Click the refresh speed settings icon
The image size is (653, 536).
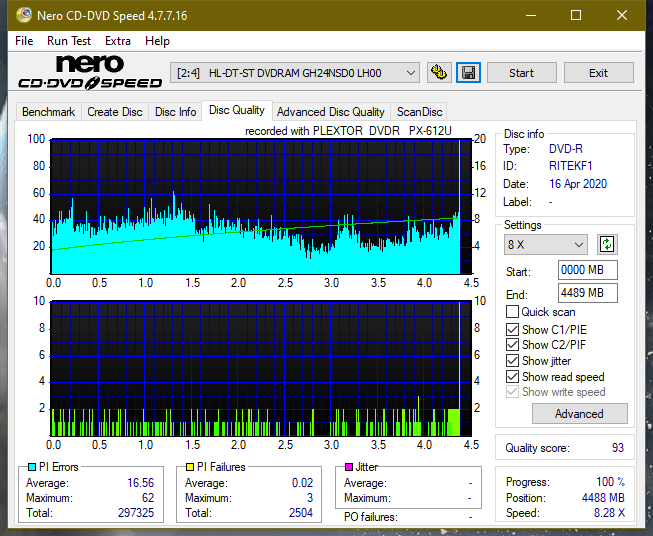click(x=607, y=244)
